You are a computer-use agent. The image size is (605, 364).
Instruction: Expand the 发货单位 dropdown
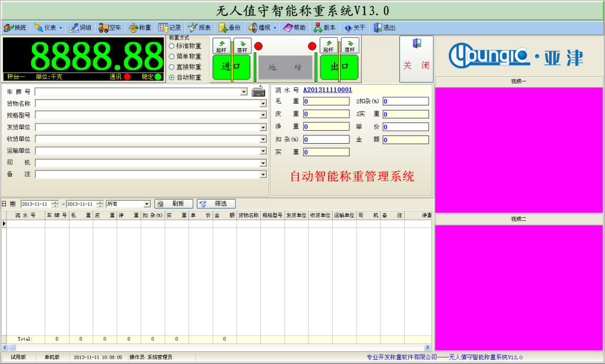[x=263, y=127]
